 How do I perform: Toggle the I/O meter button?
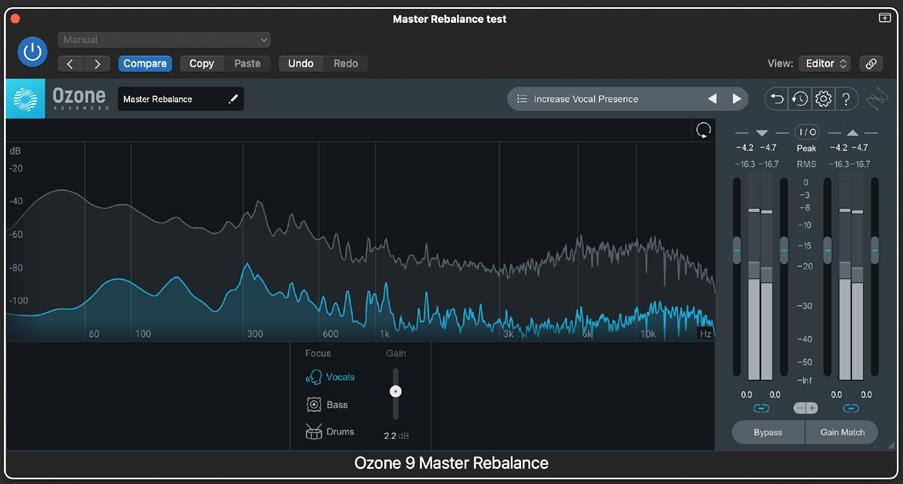pos(807,133)
